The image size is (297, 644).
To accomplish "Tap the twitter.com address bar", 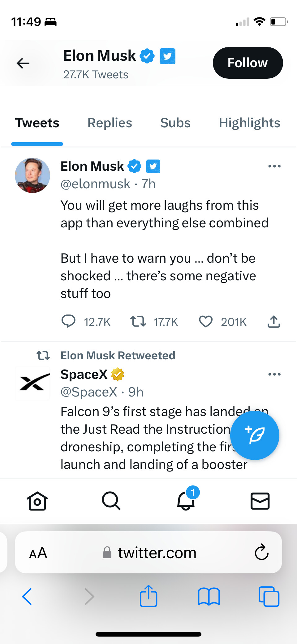I will click(x=157, y=553).
